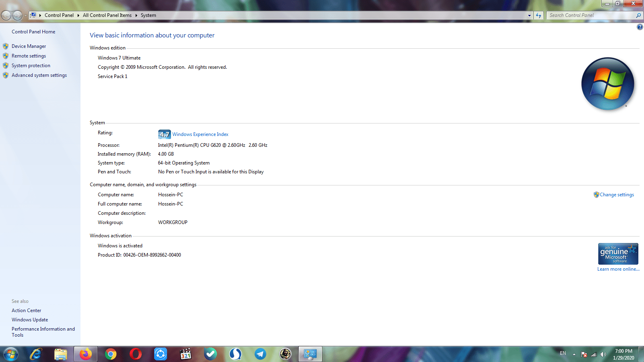Open the volume speaker tray icon
The height and width of the screenshot is (362, 644).
click(603, 354)
